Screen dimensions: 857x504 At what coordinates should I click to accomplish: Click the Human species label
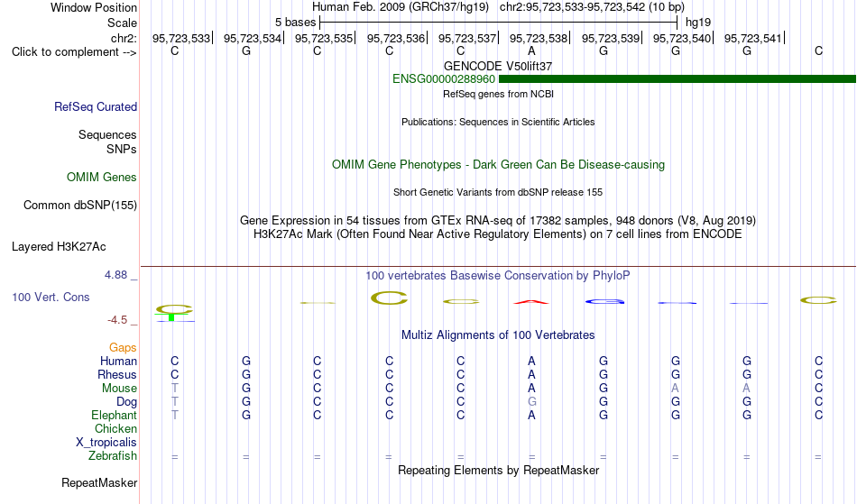pos(118,362)
